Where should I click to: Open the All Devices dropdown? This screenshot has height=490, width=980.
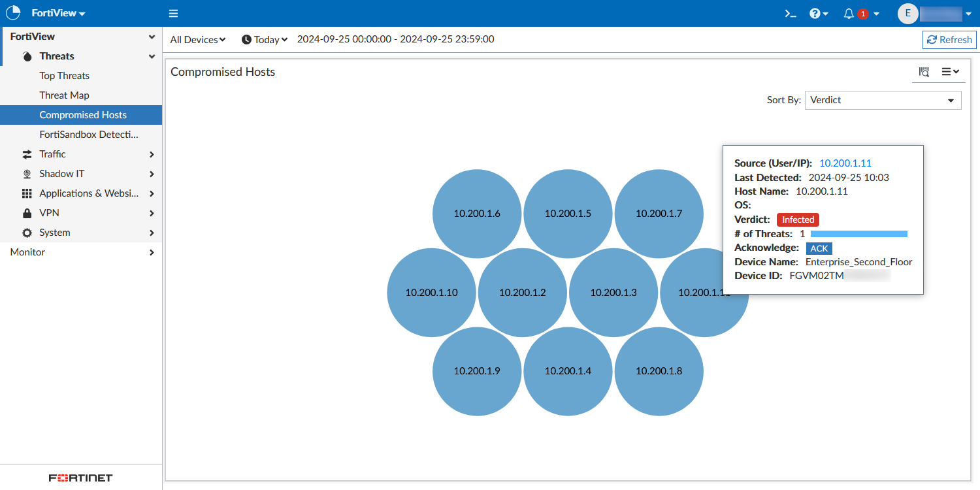198,40
